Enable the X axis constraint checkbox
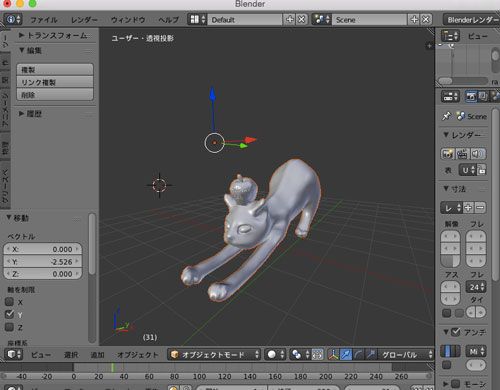This screenshot has width=500, height=390. tap(9, 302)
